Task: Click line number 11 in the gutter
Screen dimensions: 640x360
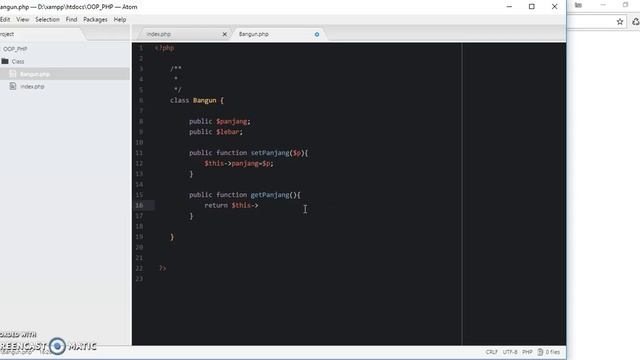Action: [x=139, y=153]
